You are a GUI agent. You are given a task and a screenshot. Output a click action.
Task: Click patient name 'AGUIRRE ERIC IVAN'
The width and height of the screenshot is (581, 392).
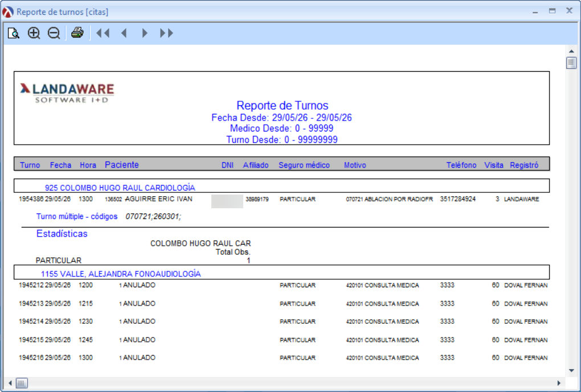tap(158, 199)
